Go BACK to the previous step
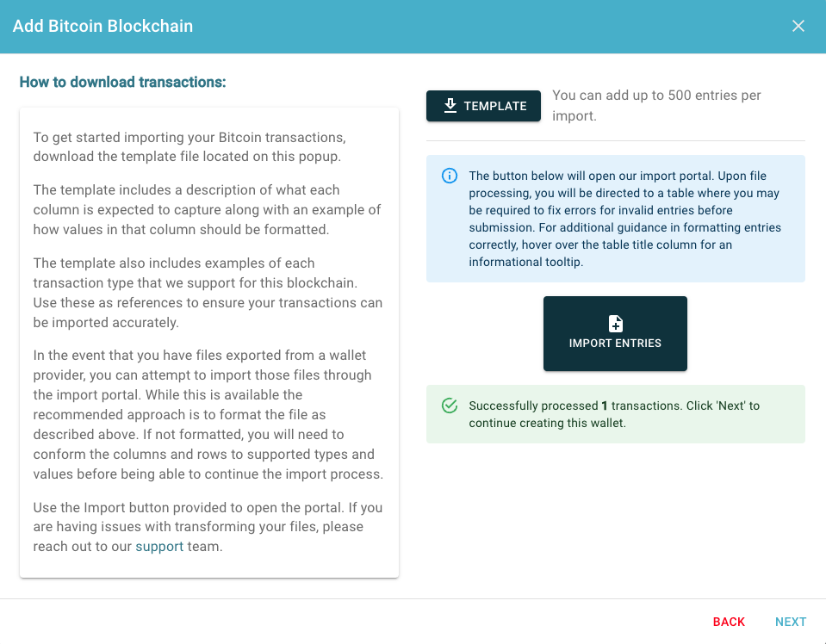Viewport: 826px width, 644px height. pyautogui.click(x=729, y=622)
